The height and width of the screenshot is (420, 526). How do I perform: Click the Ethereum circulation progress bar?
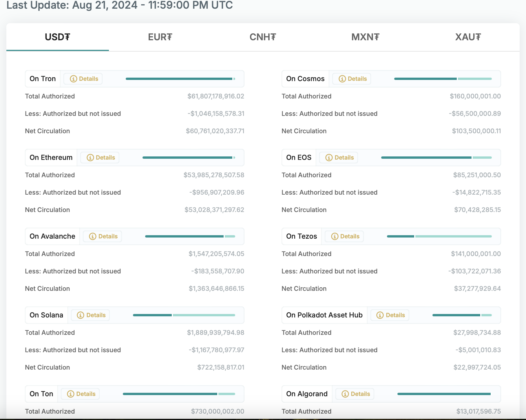tap(189, 158)
